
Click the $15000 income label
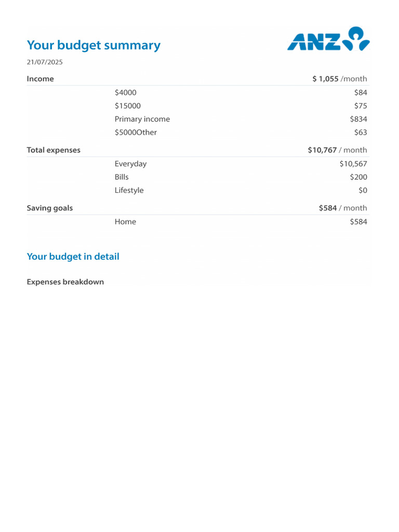128,106
